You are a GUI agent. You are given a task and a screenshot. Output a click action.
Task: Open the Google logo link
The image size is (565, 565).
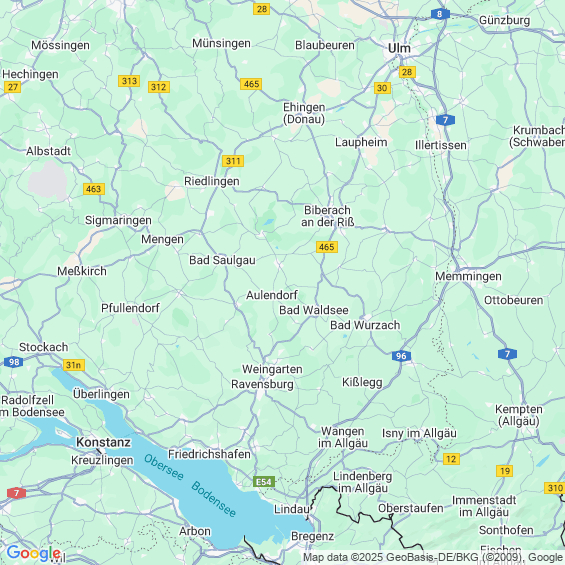coord(34,553)
